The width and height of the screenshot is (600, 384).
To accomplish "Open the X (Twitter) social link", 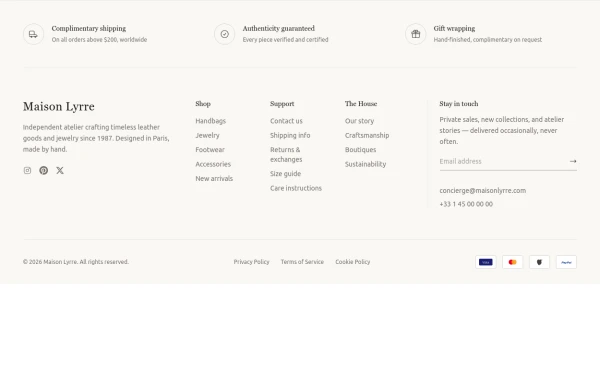I will (x=60, y=171).
